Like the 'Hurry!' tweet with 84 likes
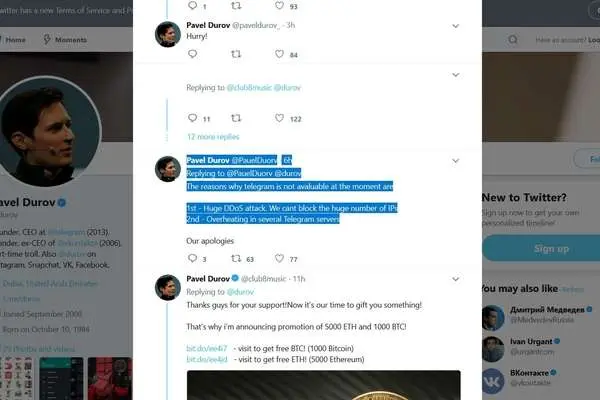The width and height of the screenshot is (600, 400). tap(280, 54)
